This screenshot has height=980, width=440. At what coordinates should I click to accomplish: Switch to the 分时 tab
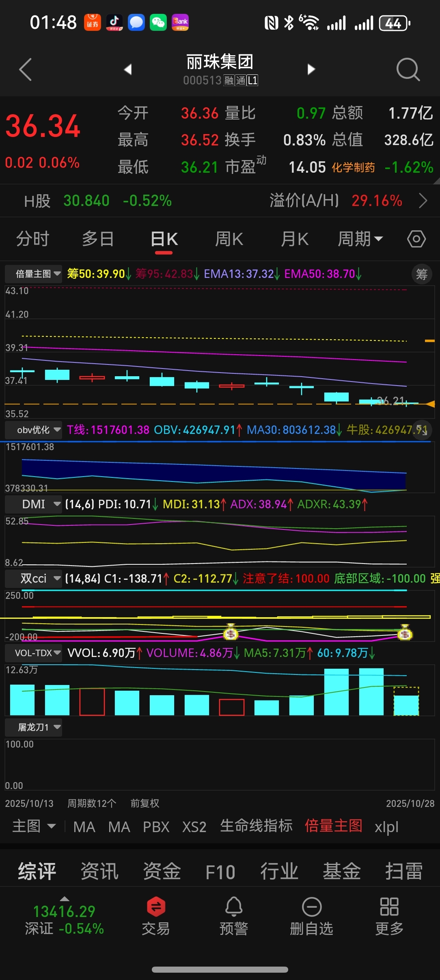click(32, 239)
